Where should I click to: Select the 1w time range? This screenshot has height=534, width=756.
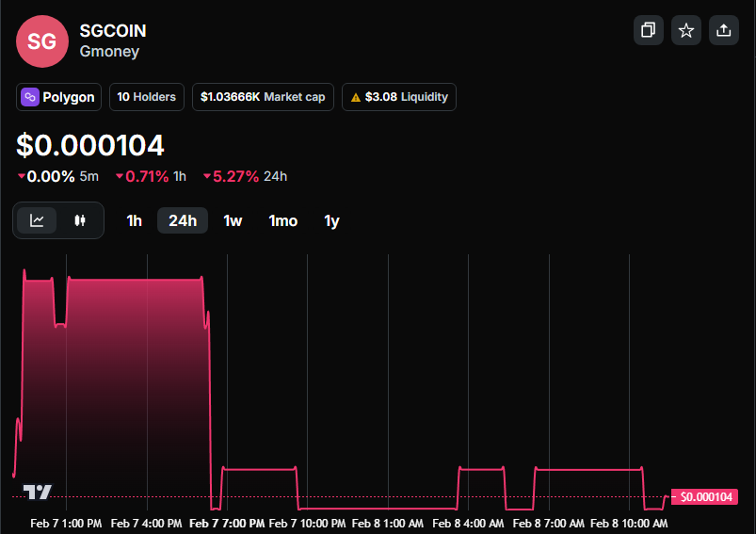coord(233,221)
